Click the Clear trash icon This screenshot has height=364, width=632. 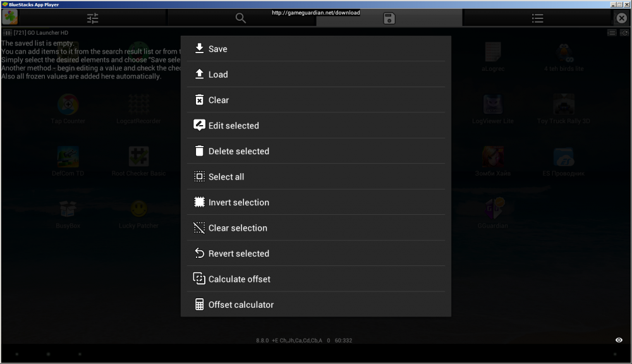200,100
